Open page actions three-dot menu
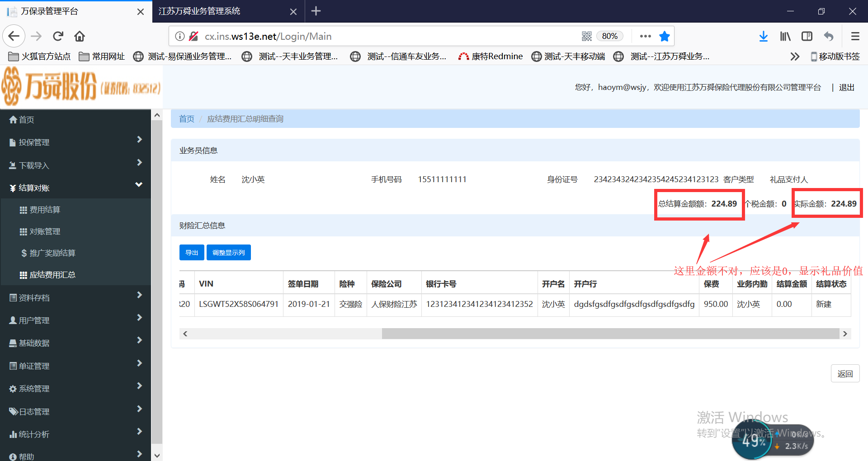This screenshot has width=868, height=461. pos(646,36)
